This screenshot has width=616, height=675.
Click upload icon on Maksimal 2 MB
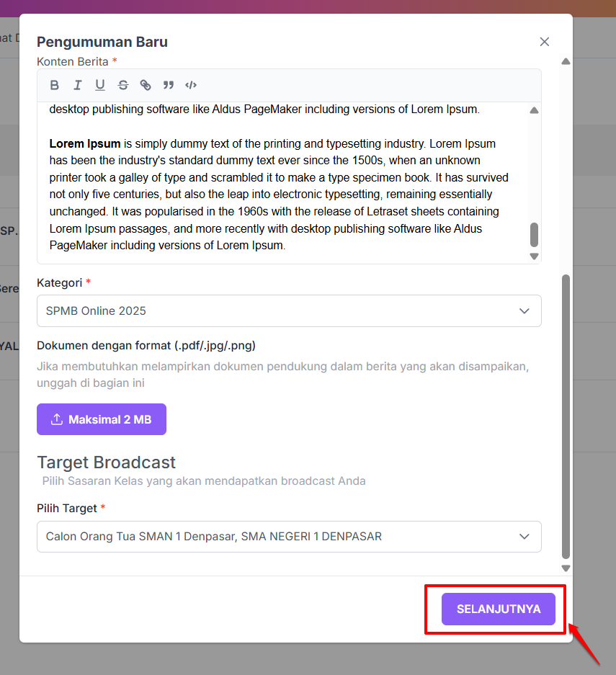(x=57, y=419)
